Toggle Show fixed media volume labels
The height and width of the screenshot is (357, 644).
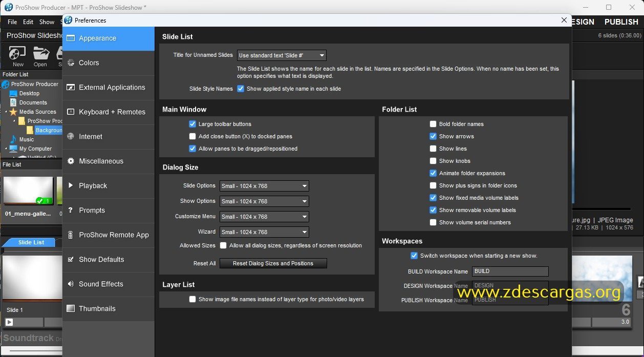pyautogui.click(x=433, y=198)
